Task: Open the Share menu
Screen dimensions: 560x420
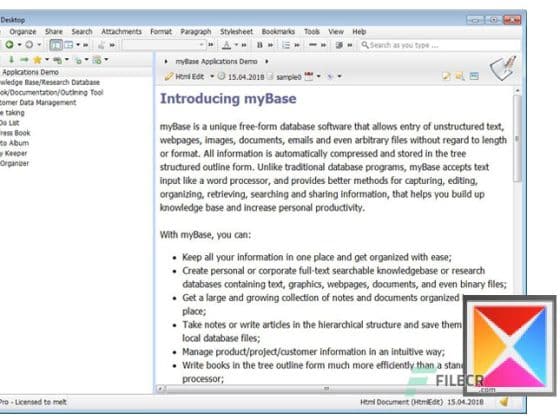Action: point(54,32)
